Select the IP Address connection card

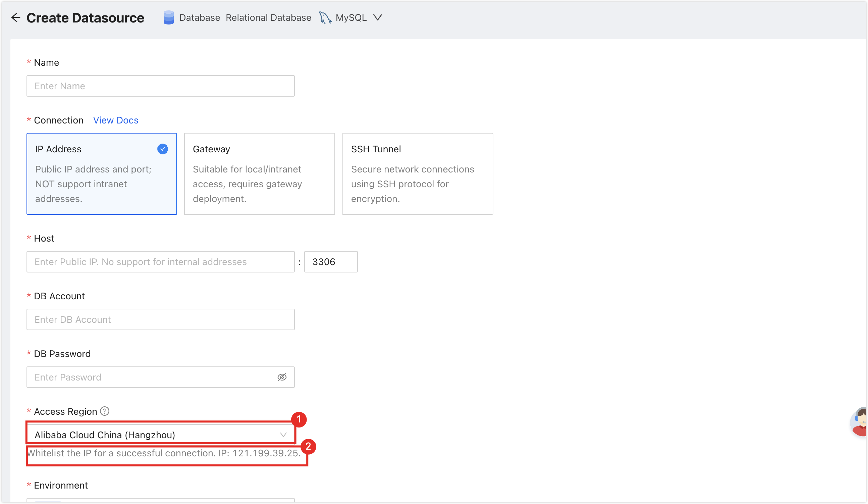point(102,173)
